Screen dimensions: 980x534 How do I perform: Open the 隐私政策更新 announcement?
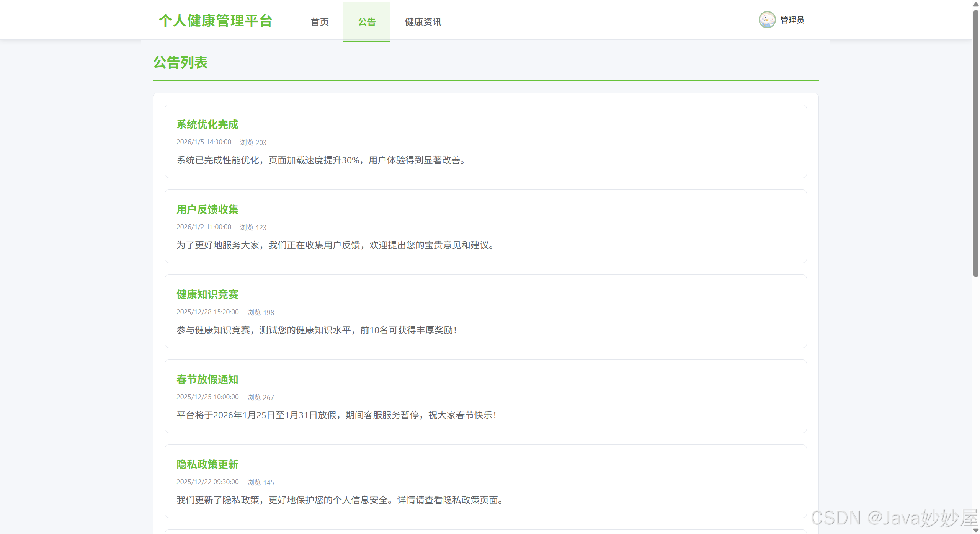(x=207, y=464)
